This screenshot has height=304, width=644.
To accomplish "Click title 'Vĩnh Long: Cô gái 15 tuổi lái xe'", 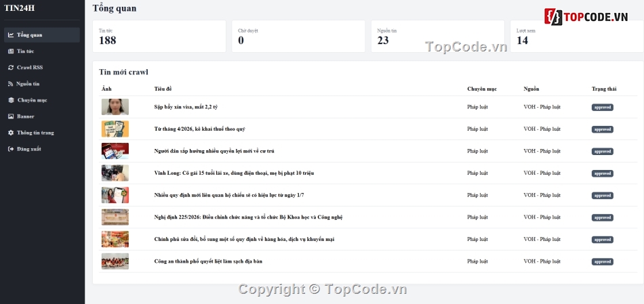I will (x=234, y=173).
